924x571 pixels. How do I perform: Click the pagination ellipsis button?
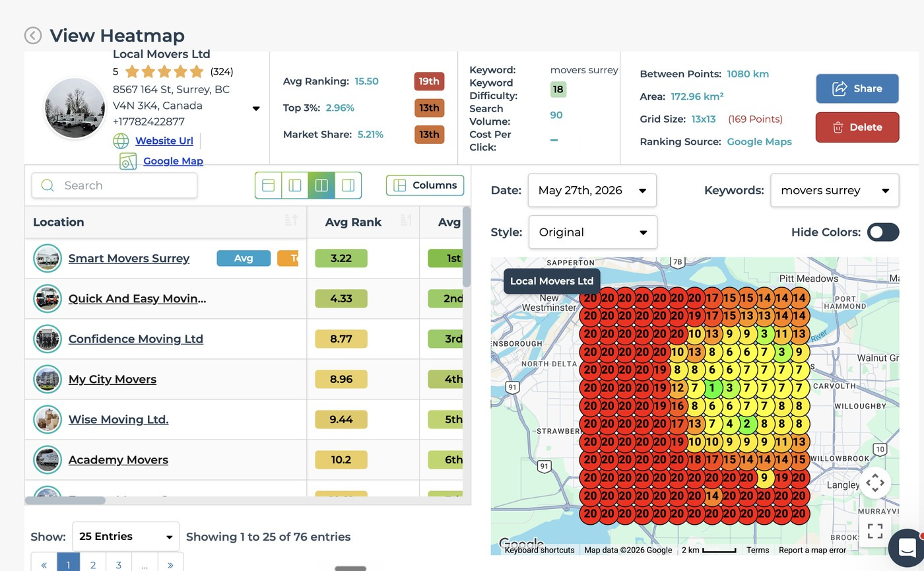click(145, 564)
